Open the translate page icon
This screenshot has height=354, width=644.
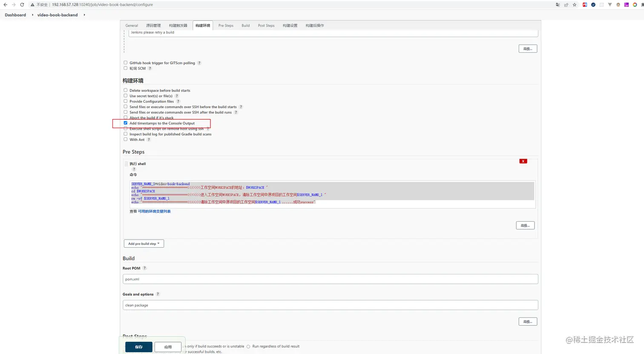[558, 5]
